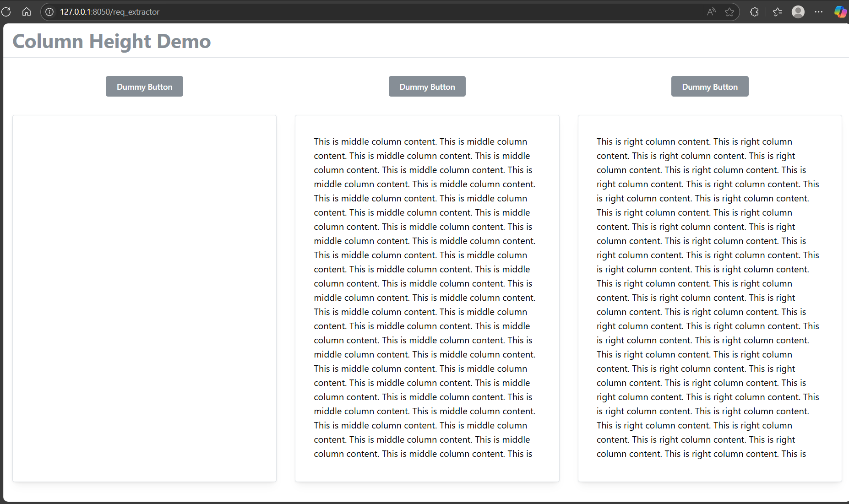This screenshot has height=504, width=849.
Task: Click inside the browser address bar
Action: [x=321, y=12]
